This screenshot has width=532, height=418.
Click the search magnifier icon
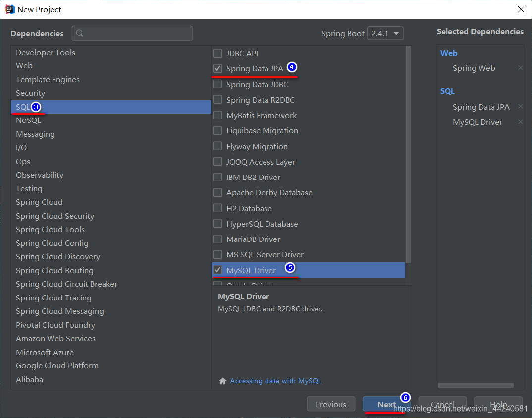pos(80,33)
